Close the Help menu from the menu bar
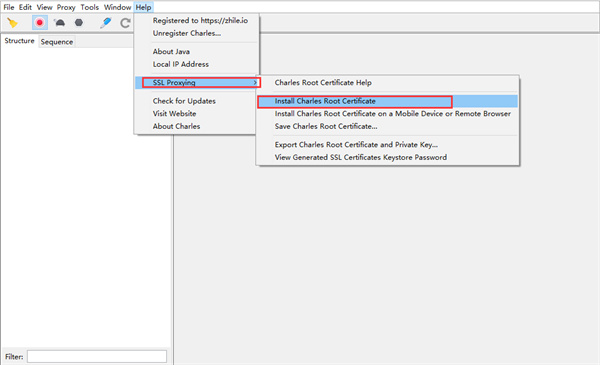This screenshot has height=365, width=600. point(143,7)
